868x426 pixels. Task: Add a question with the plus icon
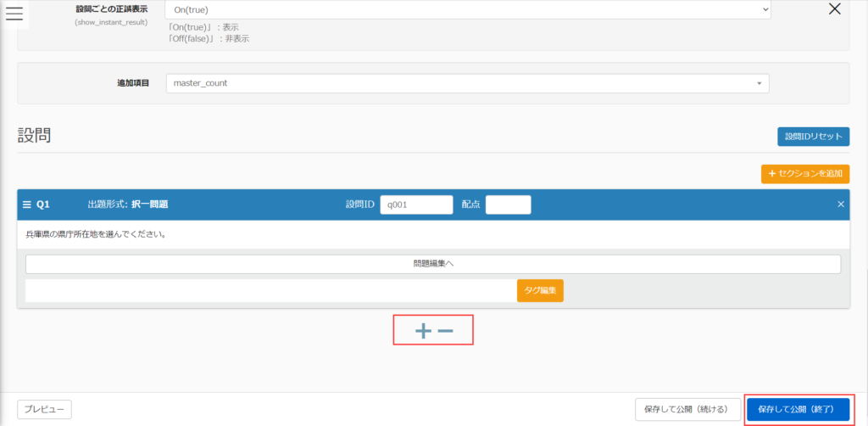[x=423, y=332]
